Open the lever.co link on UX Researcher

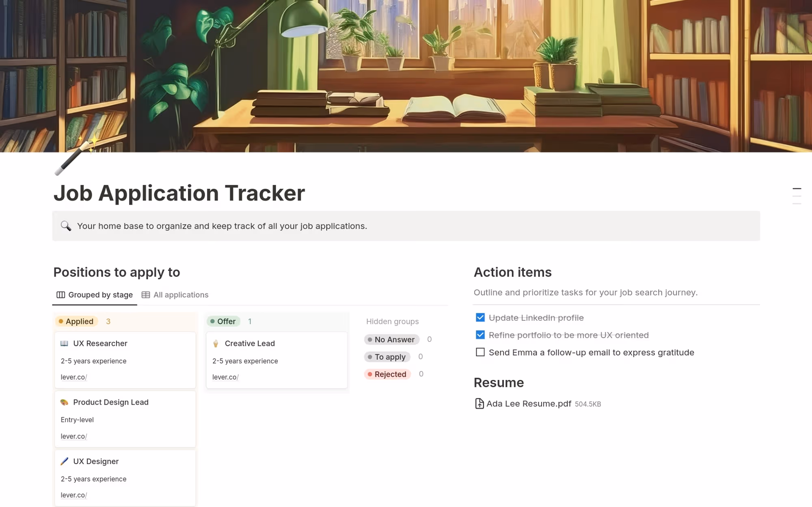click(x=73, y=377)
